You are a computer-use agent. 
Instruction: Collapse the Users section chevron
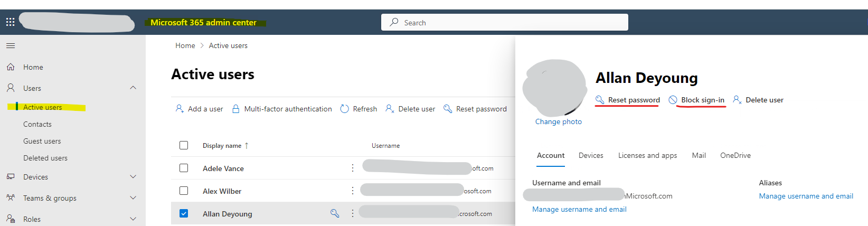coord(133,88)
